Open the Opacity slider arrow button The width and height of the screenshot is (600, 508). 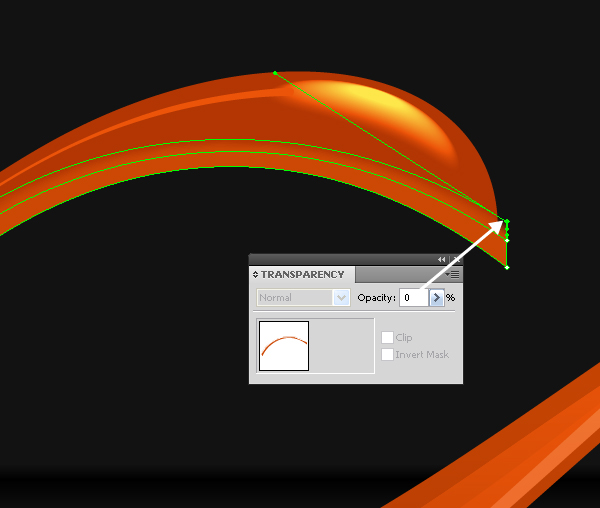[x=437, y=298]
